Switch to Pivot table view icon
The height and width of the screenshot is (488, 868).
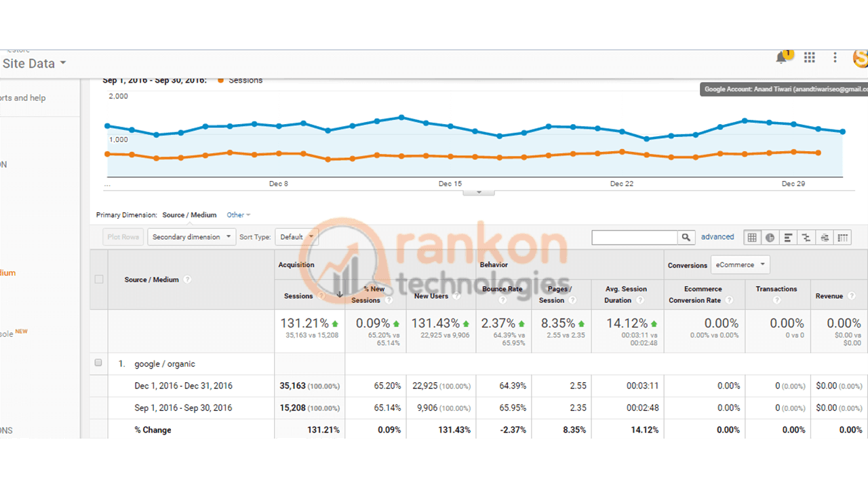(x=842, y=237)
